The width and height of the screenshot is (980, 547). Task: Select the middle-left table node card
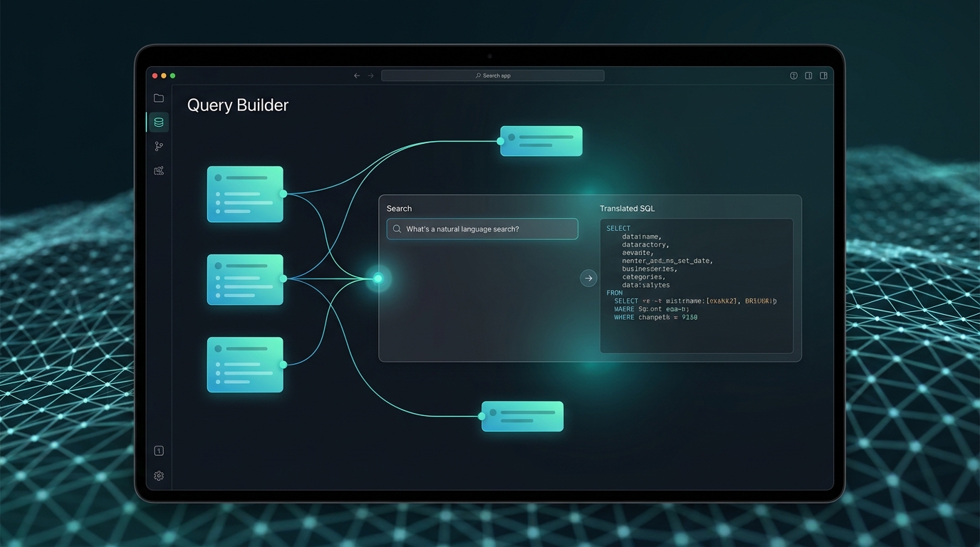(245, 279)
